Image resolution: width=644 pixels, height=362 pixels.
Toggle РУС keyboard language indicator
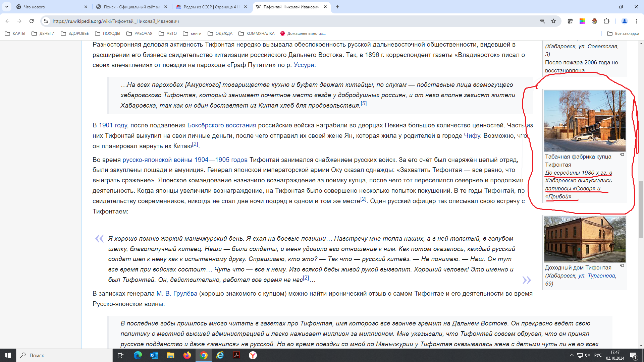click(x=598, y=355)
